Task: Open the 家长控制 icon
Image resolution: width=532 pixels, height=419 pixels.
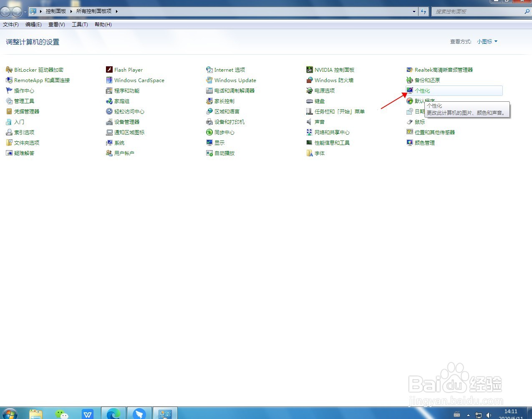Action: 209,101
